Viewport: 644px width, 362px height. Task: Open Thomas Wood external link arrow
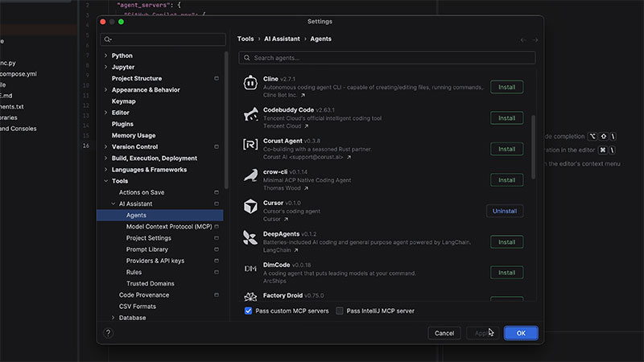point(306,188)
